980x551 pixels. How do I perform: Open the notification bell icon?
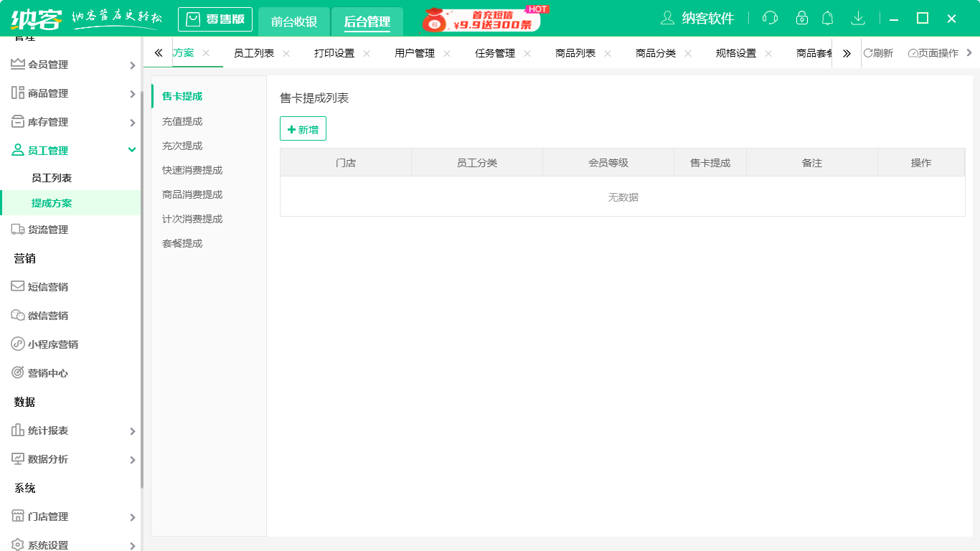tap(827, 18)
